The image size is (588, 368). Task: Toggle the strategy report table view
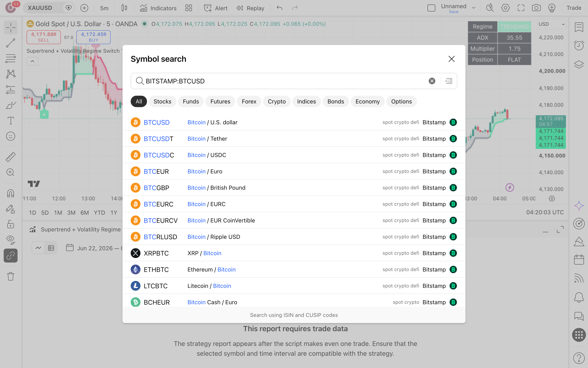click(x=51, y=248)
